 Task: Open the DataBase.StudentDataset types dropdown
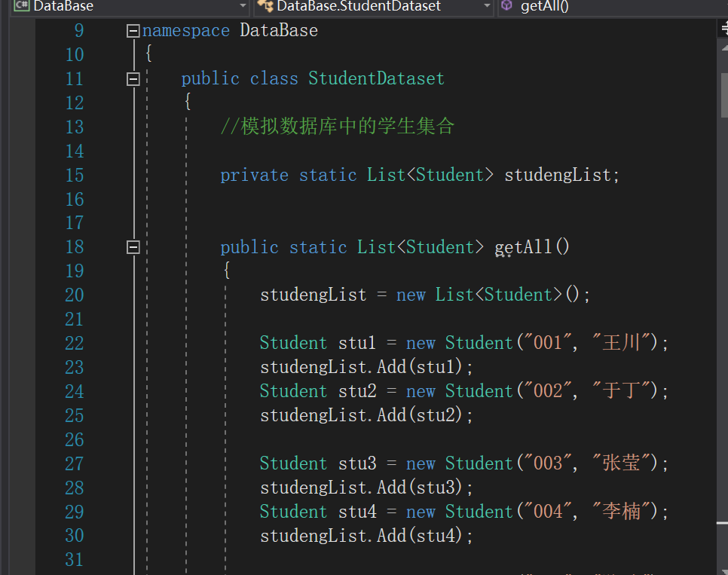[487, 7]
